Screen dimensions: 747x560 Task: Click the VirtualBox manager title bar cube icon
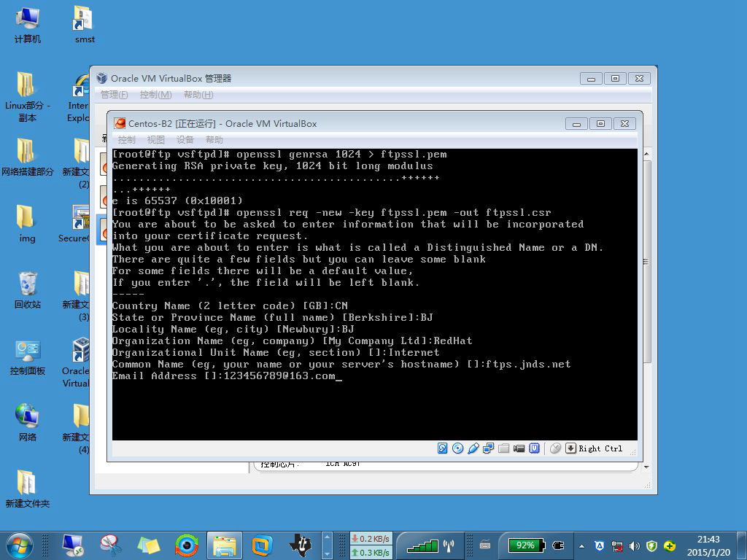[x=101, y=78]
